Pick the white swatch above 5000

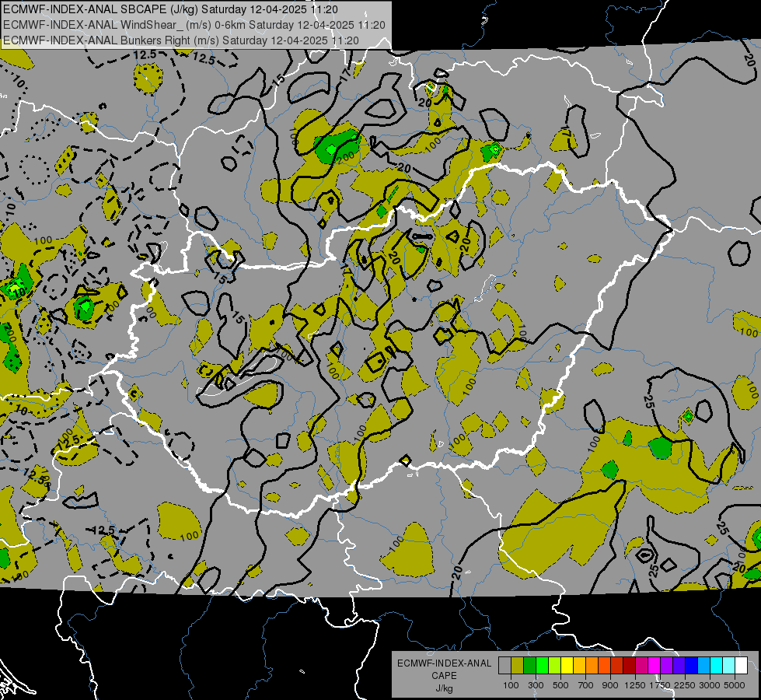pos(742,666)
